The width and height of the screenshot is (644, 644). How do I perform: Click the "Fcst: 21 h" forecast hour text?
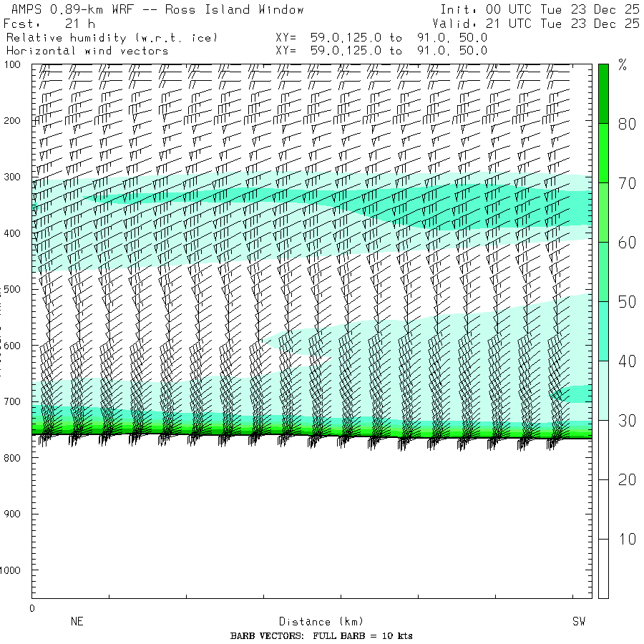pos(49,24)
